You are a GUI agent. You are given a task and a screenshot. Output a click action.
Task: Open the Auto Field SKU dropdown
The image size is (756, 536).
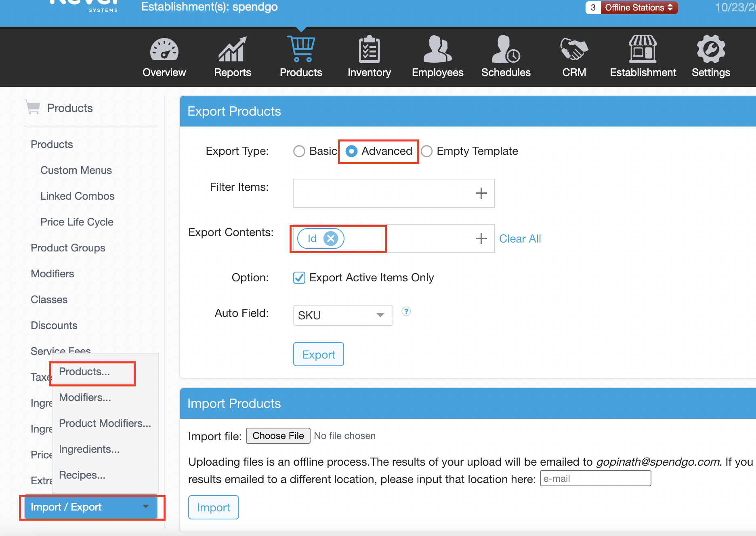tap(343, 315)
